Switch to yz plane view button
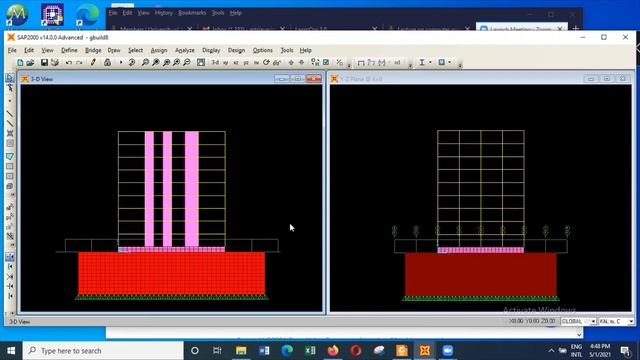This screenshot has height=360, width=640. coord(246,62)
